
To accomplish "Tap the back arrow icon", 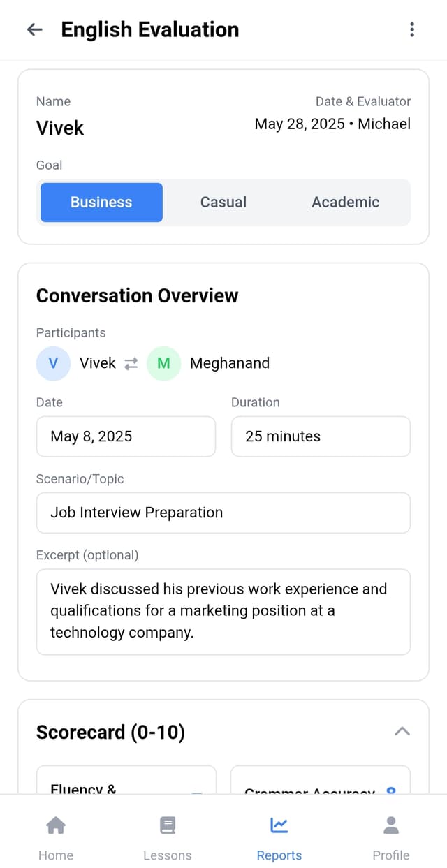I will tap(34, 29).
